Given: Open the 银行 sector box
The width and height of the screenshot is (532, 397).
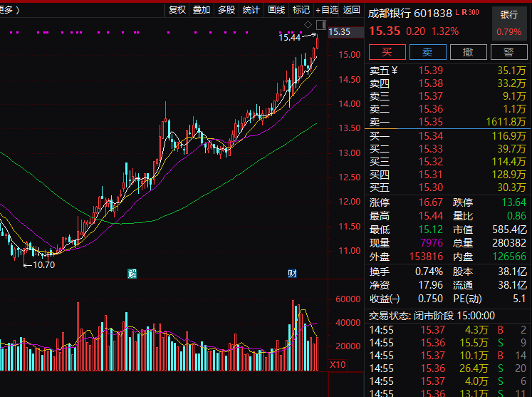Looking at the screenshot, I should pyautogui.click(x=509, y=23).
